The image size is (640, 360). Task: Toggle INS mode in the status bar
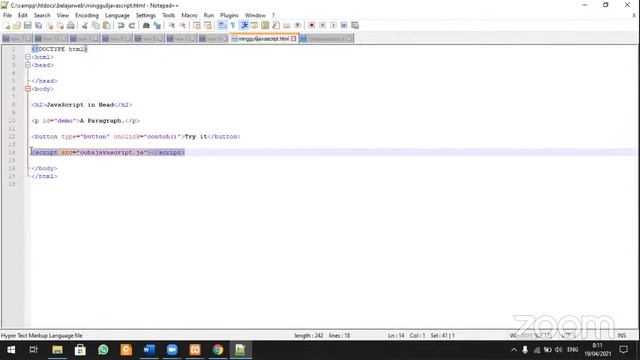tap(622, 336)
